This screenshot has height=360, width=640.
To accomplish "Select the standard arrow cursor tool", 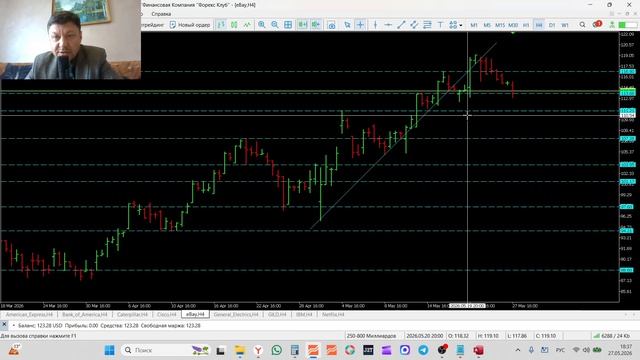I will tap(347, 25).
